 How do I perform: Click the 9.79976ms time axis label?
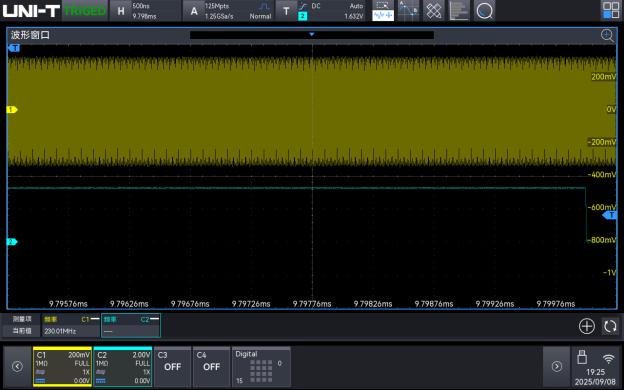(x=556, y=304)
